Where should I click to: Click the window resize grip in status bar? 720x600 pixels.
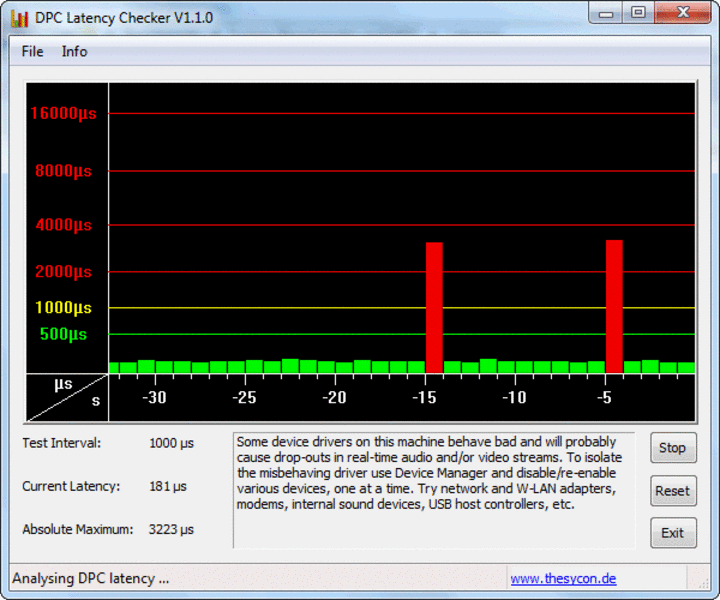click(703, 583)
